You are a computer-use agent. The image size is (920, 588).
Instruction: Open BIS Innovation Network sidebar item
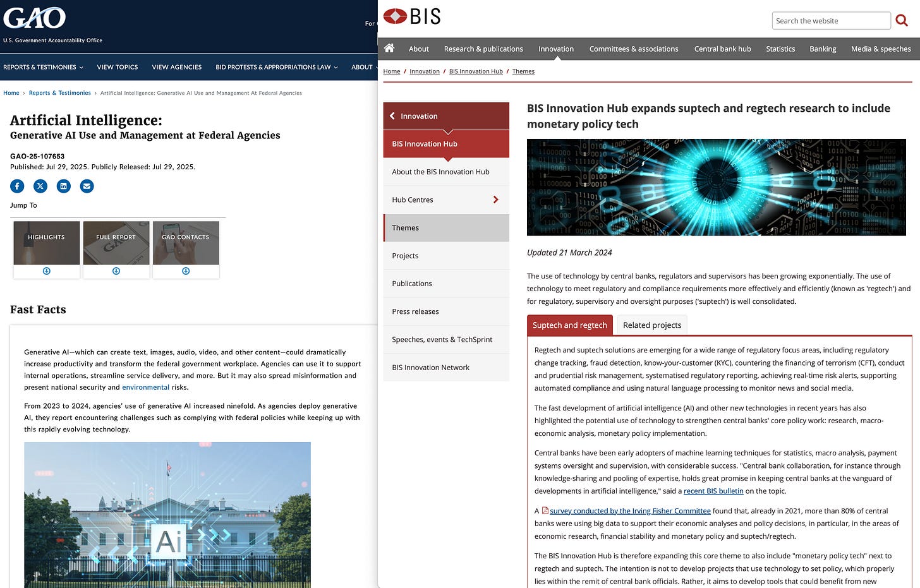[x=446, y=367]
